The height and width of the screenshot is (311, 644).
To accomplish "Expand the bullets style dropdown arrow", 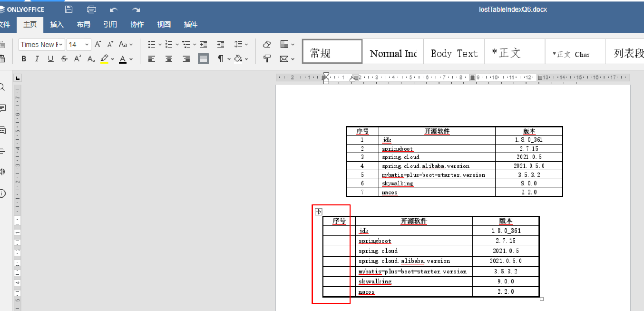I will 160,44.
